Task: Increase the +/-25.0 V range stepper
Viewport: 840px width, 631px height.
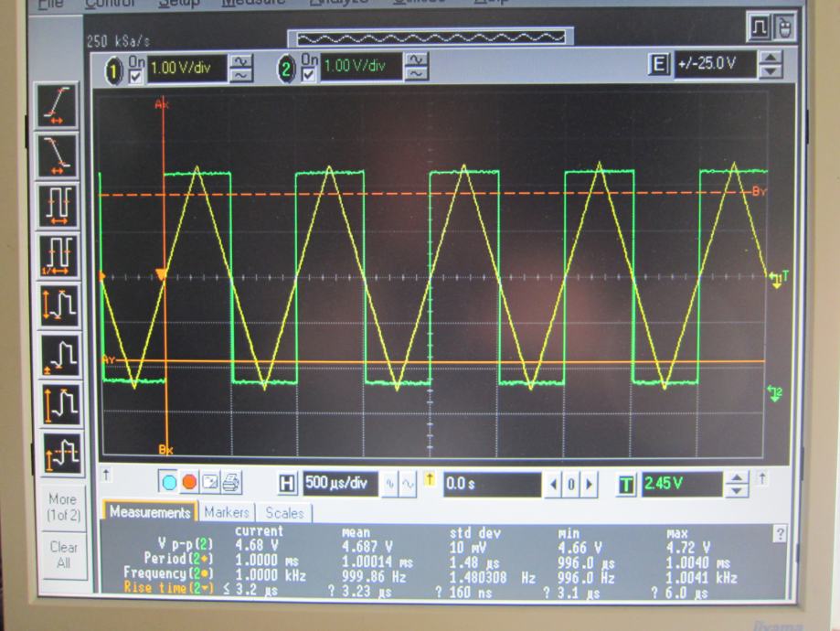Action: (x=771, y=59)
